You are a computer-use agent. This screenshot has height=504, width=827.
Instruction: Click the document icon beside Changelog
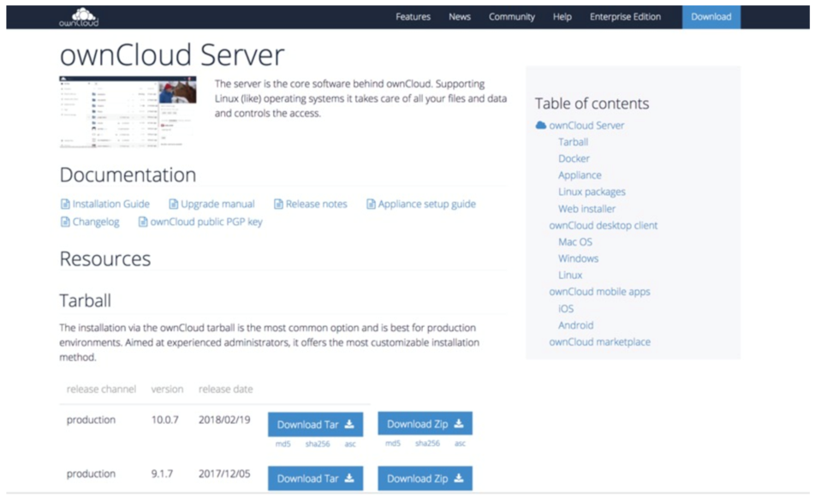pyautogui.click(x=65, y=222)
